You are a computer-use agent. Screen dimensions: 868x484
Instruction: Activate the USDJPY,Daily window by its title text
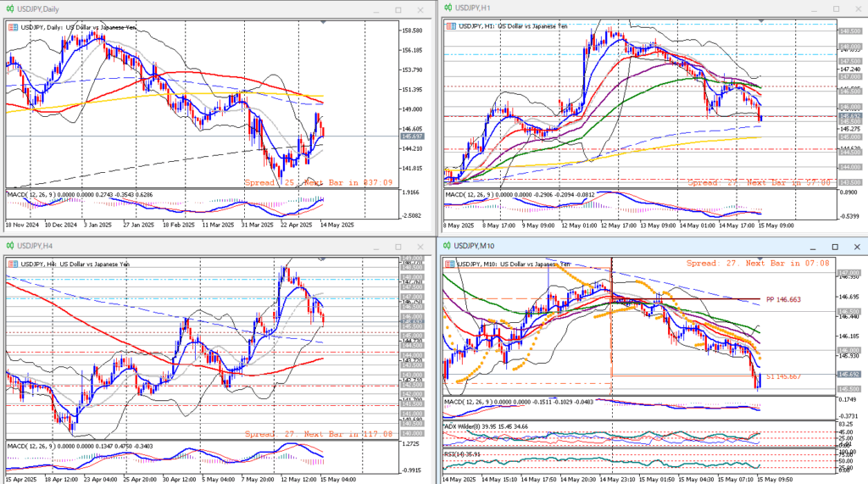(38, 9)
